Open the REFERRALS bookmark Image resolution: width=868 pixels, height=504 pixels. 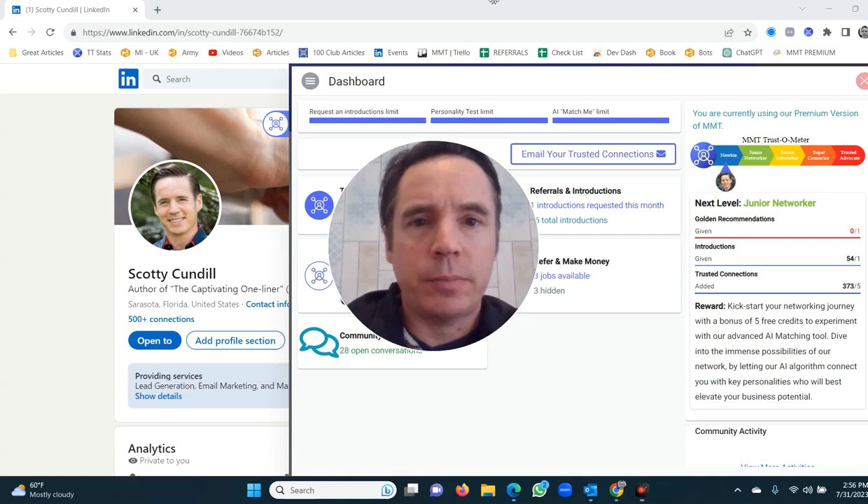point(504,52)
